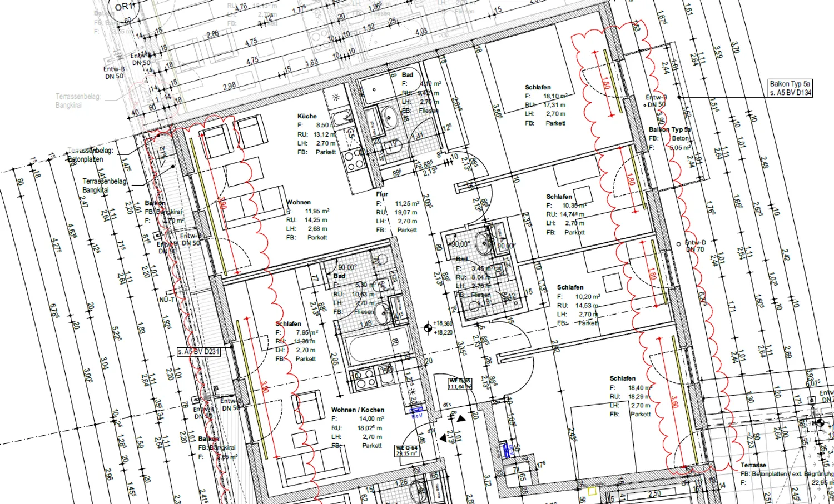This screenshot has height=504, width=834.
Task: Click the 'Entw-D DN 70' drain label
Action: point(695,246)
